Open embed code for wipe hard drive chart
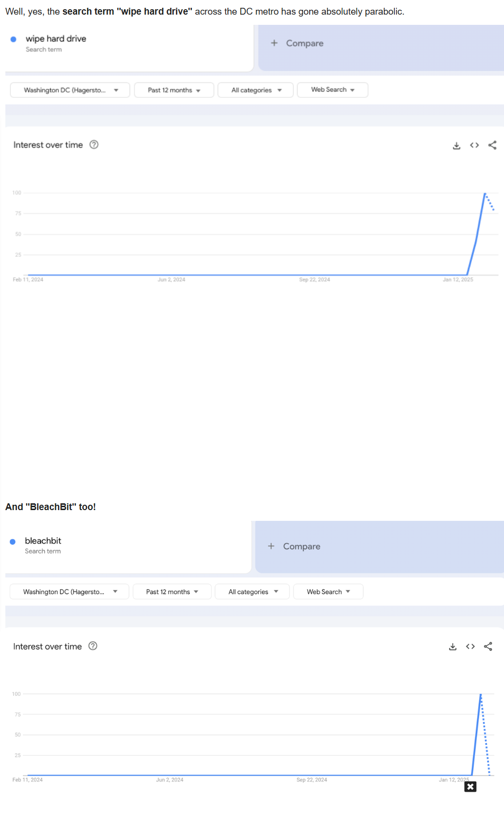Screen dimensions: 504x819 coord(474,145)
